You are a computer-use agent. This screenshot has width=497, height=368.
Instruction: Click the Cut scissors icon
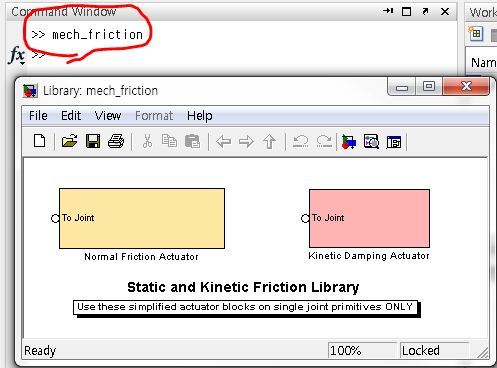pos(147,141)
